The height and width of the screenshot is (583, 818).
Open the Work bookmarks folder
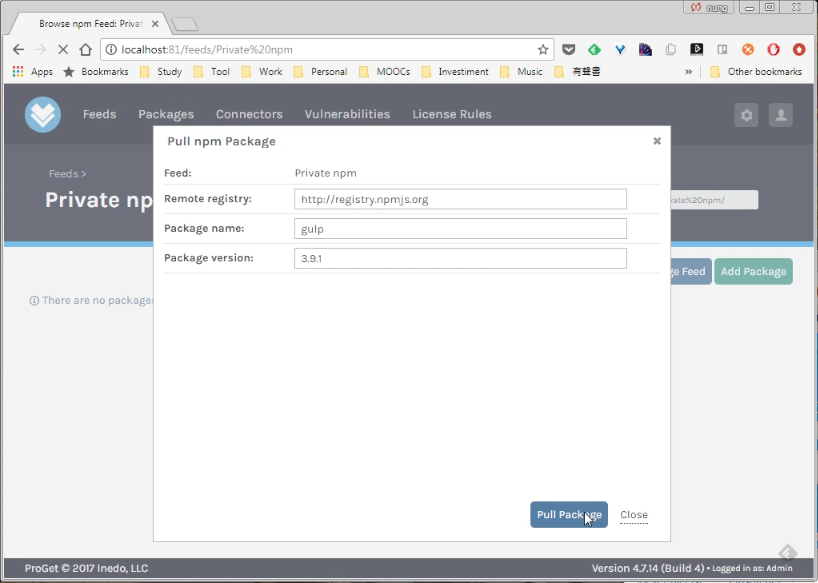(262, 71)
